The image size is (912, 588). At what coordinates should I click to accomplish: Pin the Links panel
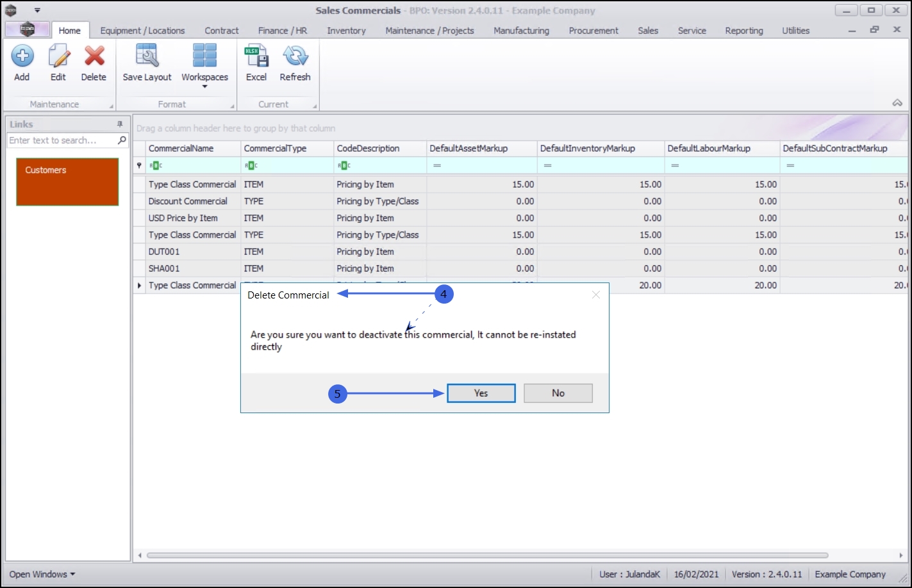pyautogui.click(x=120, y=124)
